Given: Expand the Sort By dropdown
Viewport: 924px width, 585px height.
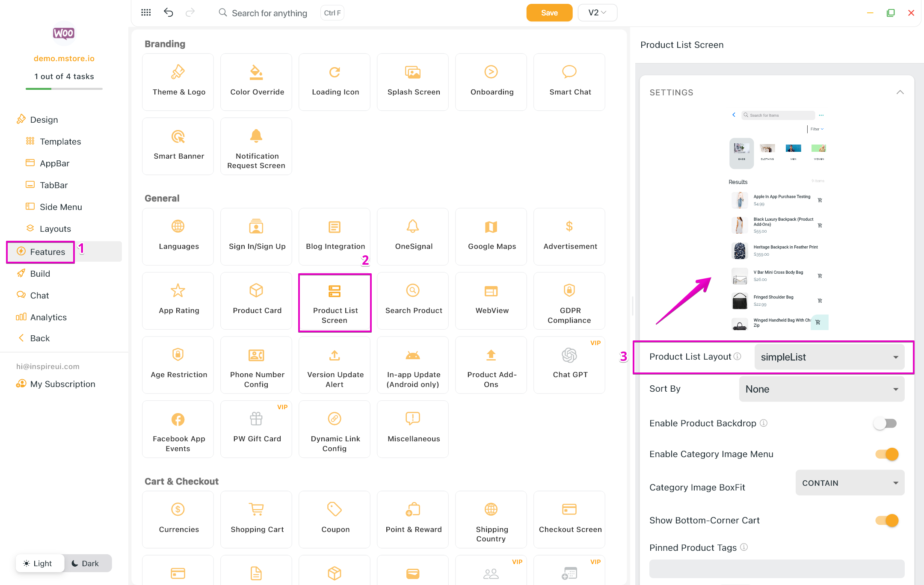Looking at the screenshot, I should [821, 389].
